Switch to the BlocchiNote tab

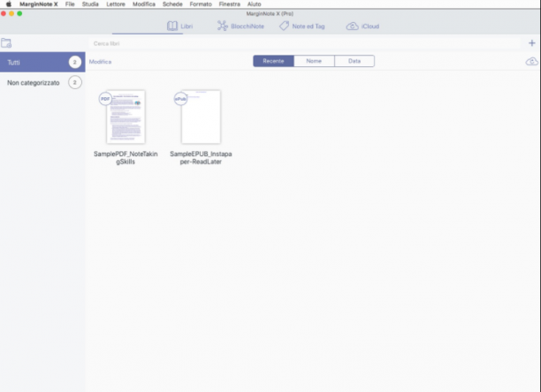coord(240,26)
